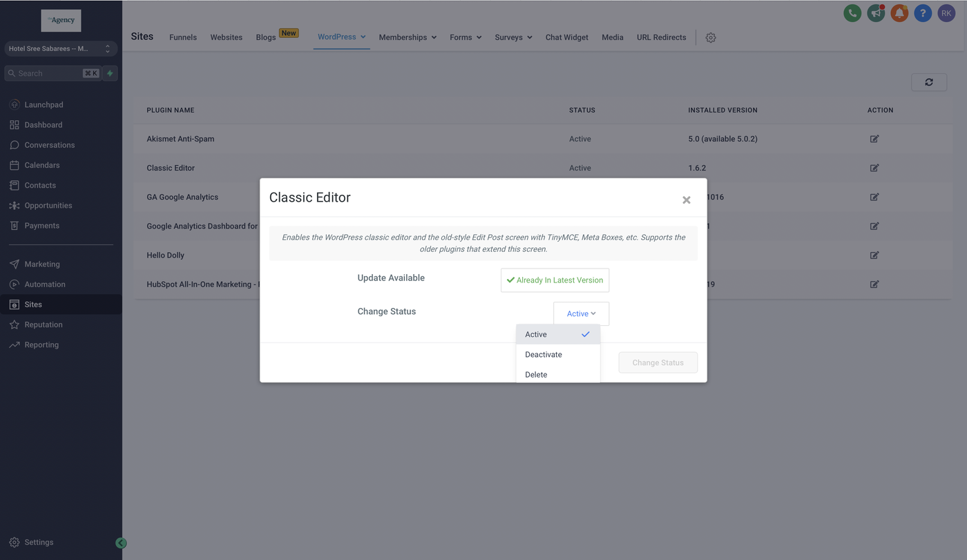The height and width of the screenshot is (560, 967).
Task: Open the orange notifications bell
Action: click(899, 13)
